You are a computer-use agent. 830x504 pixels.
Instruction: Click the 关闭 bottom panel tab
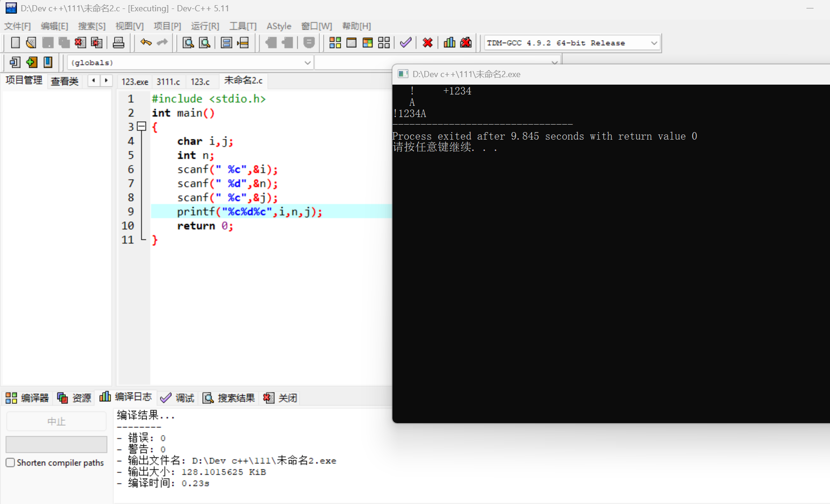point(280,398)
